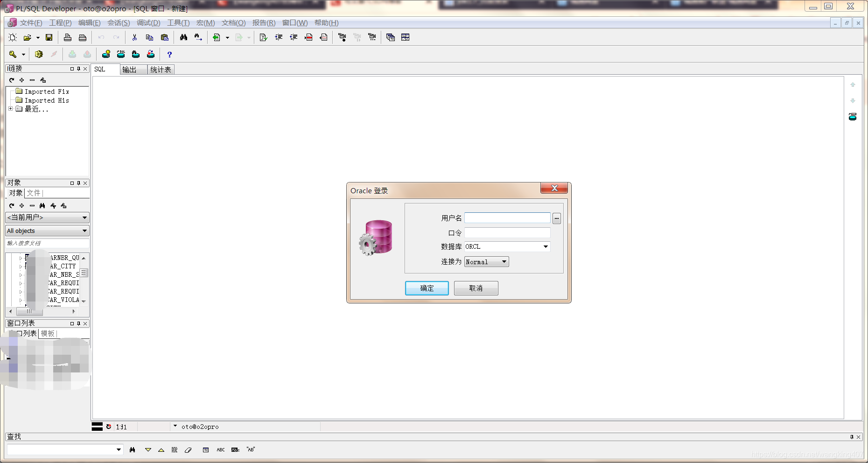
Task: Click the find next down-triangle icon
Action: [x=148, y=450]
